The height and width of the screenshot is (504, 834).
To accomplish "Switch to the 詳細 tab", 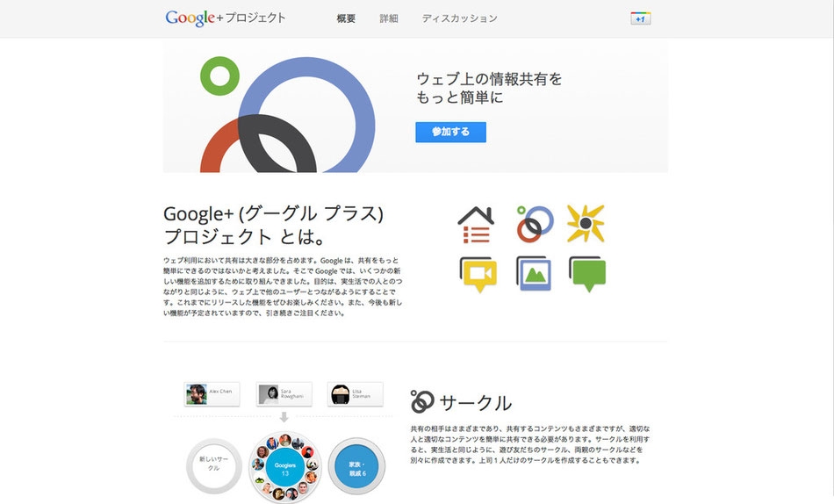I will point(389,18).
